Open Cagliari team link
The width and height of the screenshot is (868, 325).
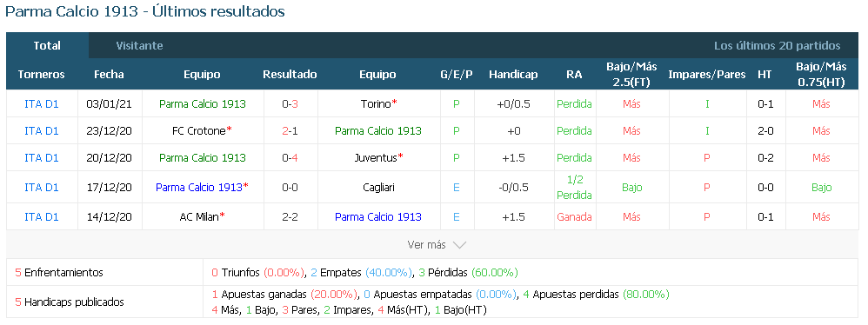(x=377, y=188)
